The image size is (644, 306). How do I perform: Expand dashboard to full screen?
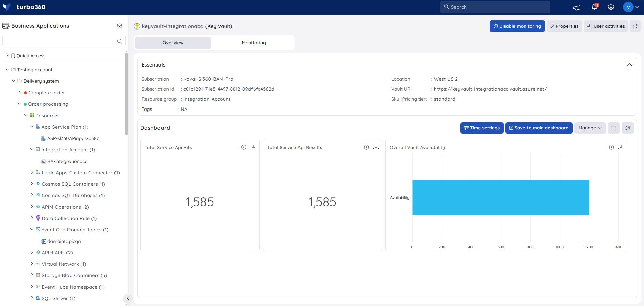(614, 128)
